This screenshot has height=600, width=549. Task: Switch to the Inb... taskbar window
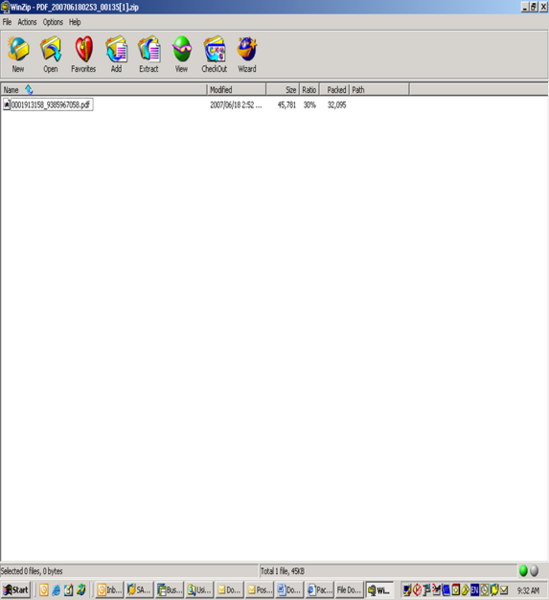pos(109,590)
